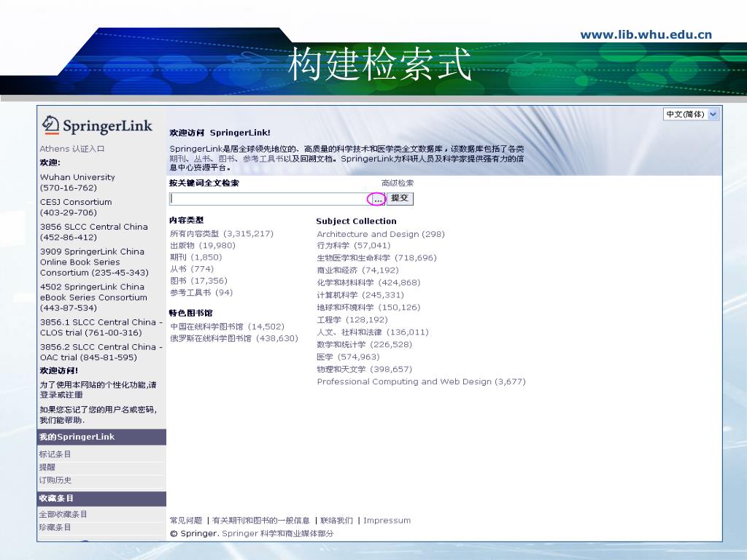Viewport: 747px width, 560px height.
Task: Click Wuhan University (570-16-762) text
Action: tap(77, 182)
